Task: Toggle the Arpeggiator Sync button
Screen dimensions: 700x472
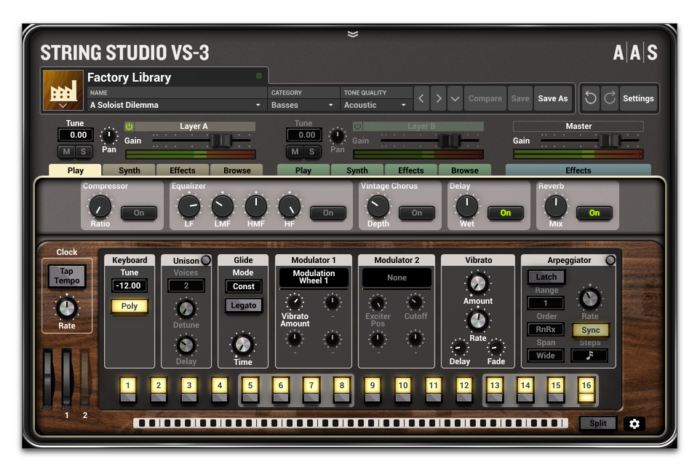Action: [x=591, y=330]
